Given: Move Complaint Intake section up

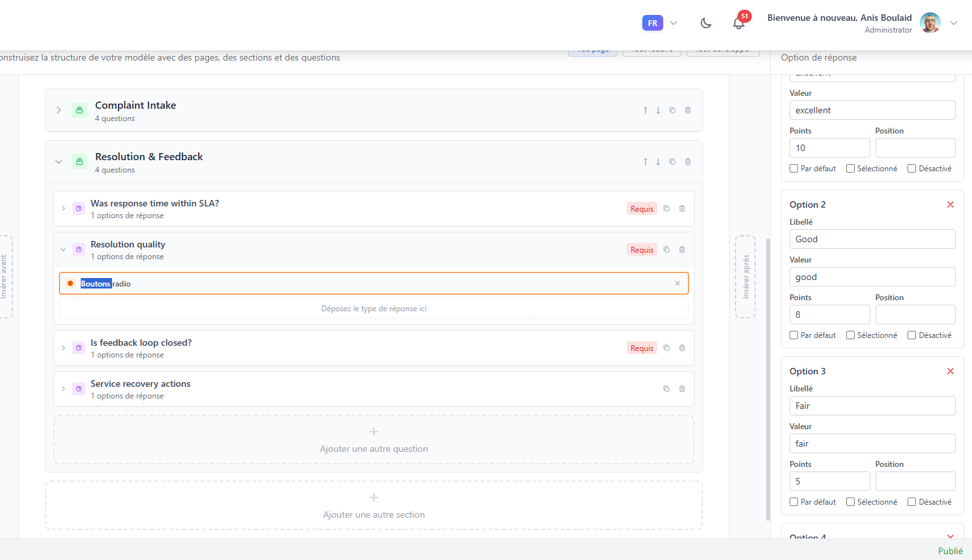Looking at the screenshot, I should tap(646, 110).
